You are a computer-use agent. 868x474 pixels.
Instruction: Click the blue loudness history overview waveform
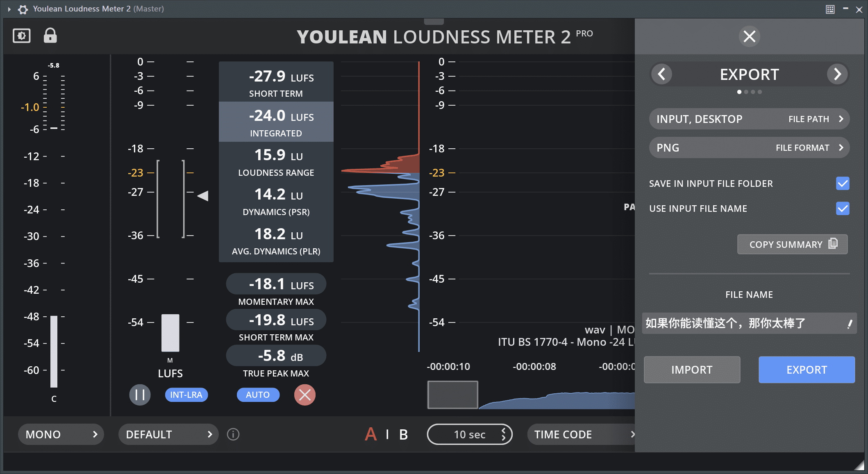(557, 401)
